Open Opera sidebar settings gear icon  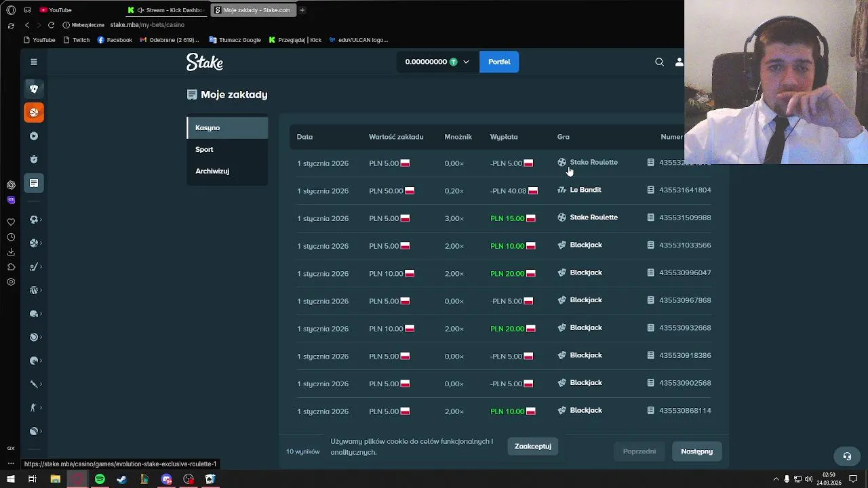11,282
